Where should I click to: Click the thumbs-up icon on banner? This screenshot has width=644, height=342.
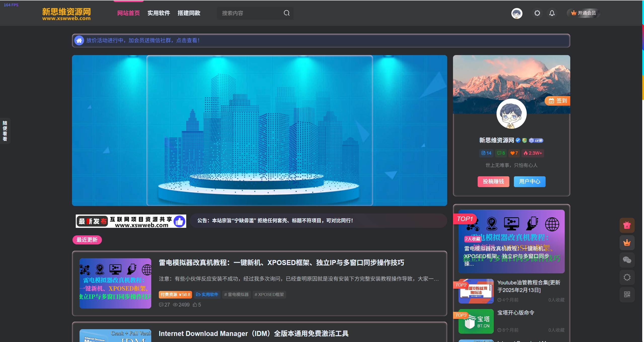[x=179, y=222]
